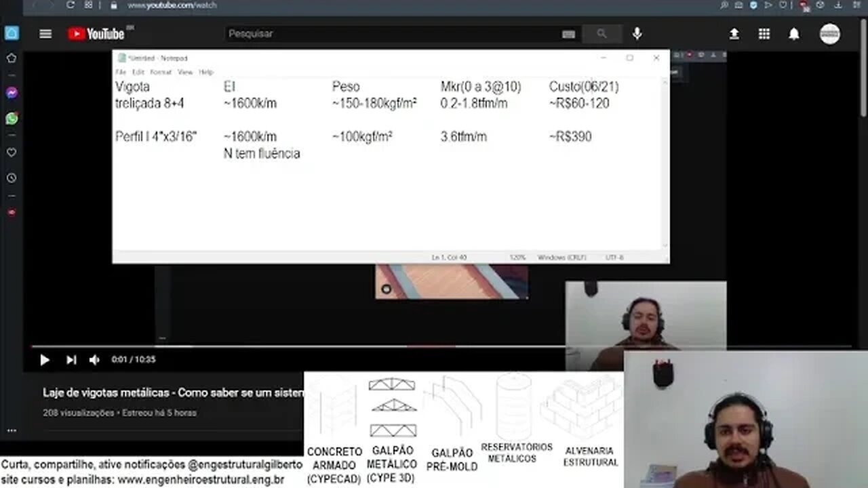Click the browser toolbar send arrow icon
The image size is (868, 488).
coord(768,5)
